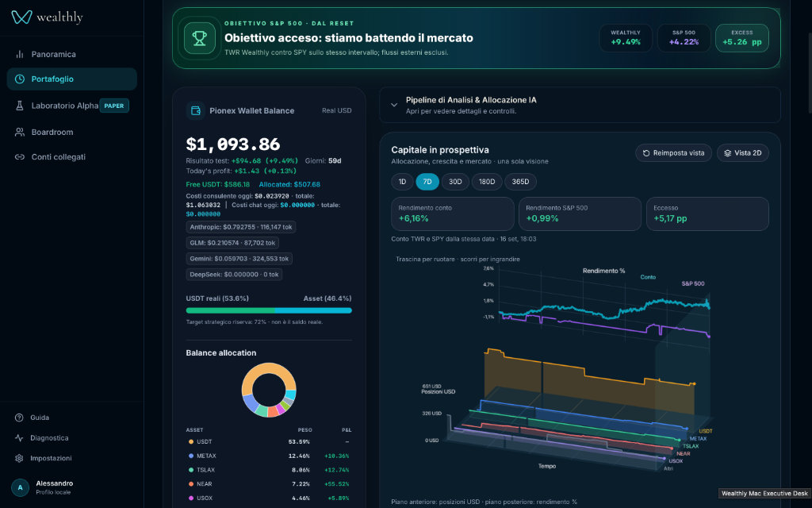Click the balance allocation donut chart

coord(269,390)
